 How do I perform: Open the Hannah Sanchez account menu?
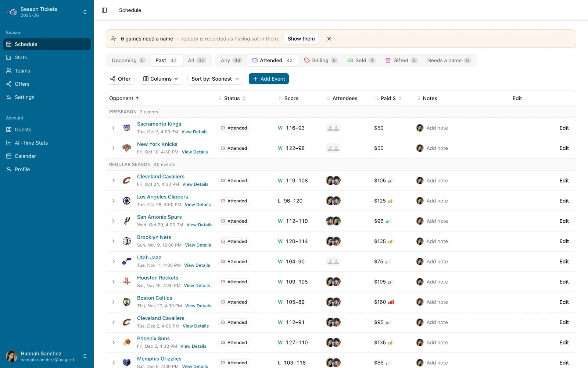click(x=47, y=356)
